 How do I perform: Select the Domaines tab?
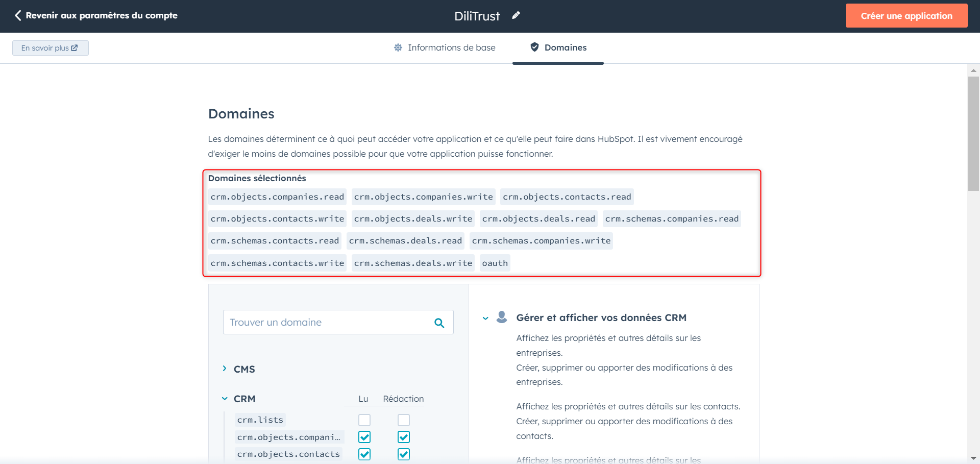[558, 47]
